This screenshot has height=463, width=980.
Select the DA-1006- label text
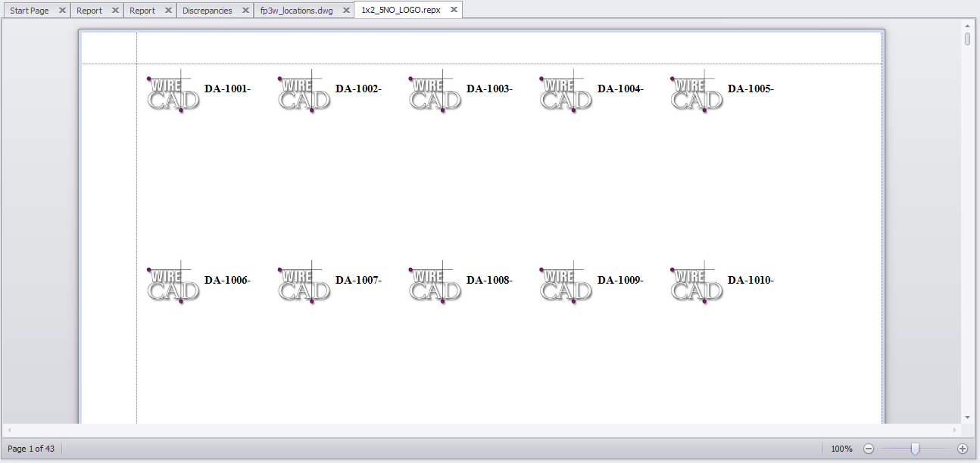click(x=227, y=280)
